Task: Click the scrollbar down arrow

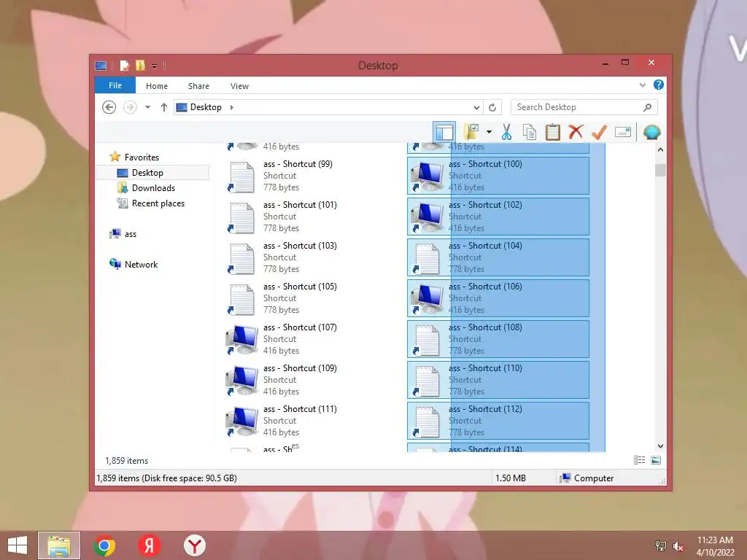Action: pos(660,446)
